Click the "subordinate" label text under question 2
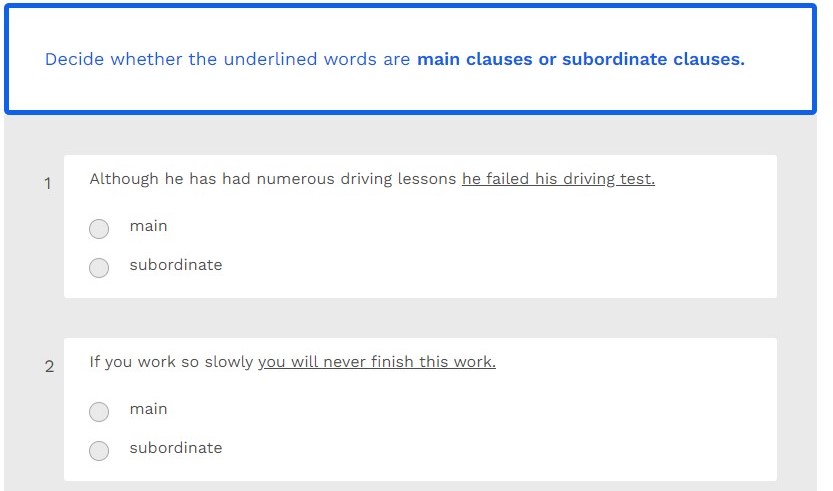The image size is (833, 491). click(x=175, y=448)
